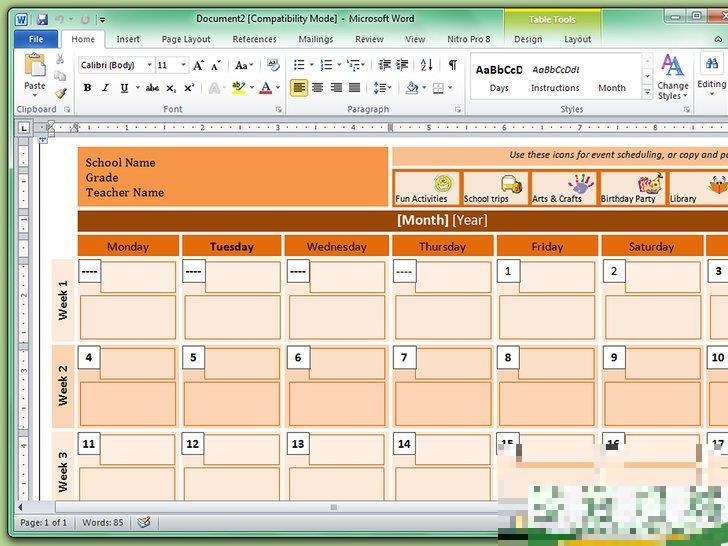Click the Paste icon in Clipboard group

coord(35,68)
